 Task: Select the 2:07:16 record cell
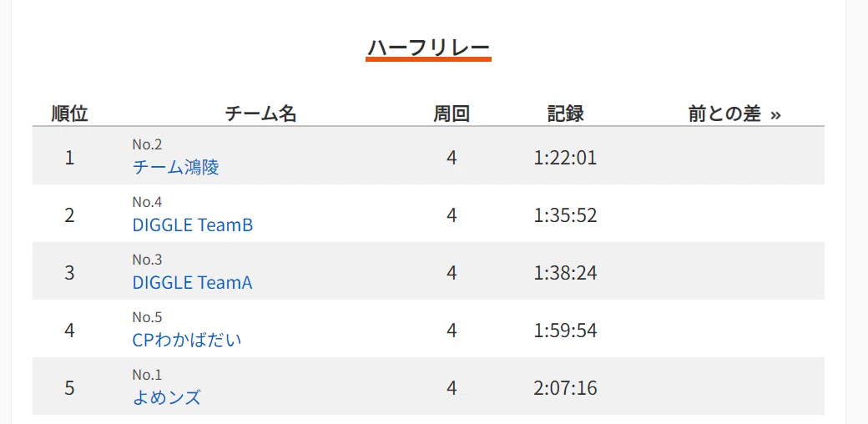coord(566,388)
